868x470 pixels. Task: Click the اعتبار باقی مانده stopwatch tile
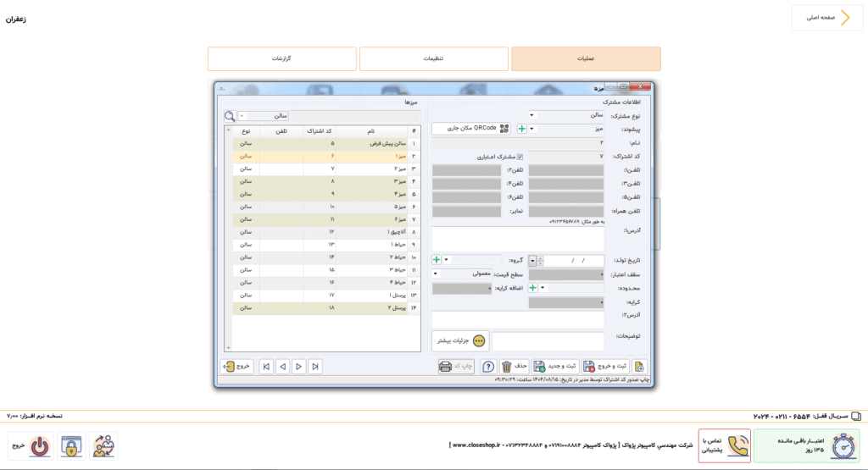click(807, 445)
